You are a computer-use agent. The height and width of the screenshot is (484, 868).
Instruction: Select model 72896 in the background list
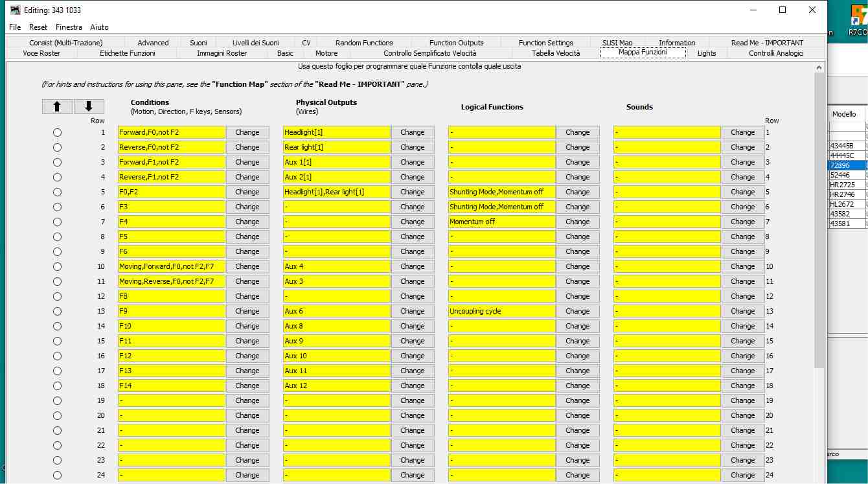pyautogui.click(x=846, y=165)
